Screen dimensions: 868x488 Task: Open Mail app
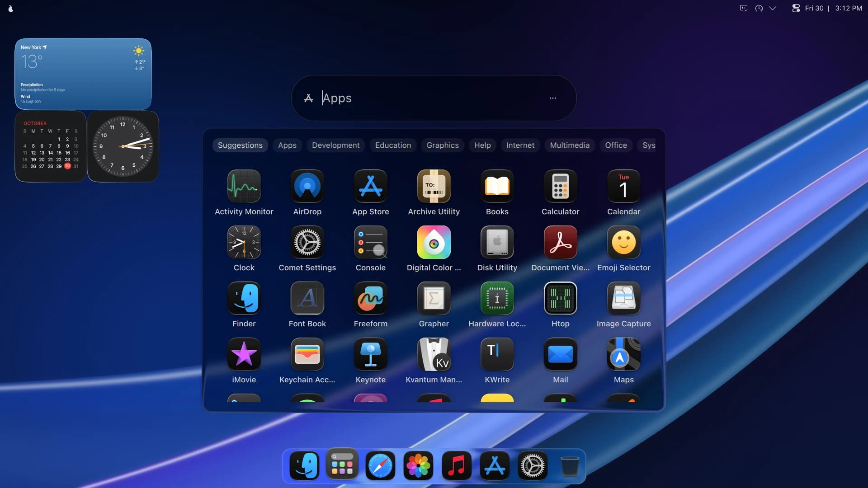click(561, 354)
